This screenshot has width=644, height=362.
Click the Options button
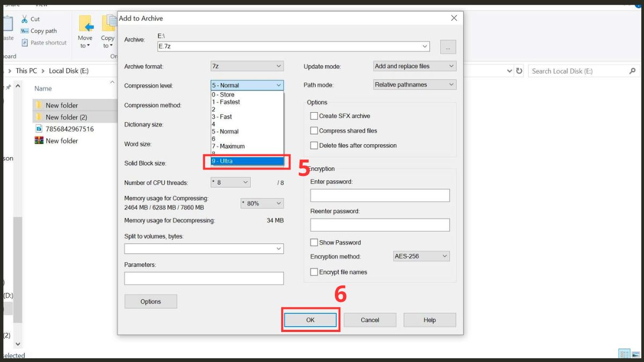(x=151, y=301)
